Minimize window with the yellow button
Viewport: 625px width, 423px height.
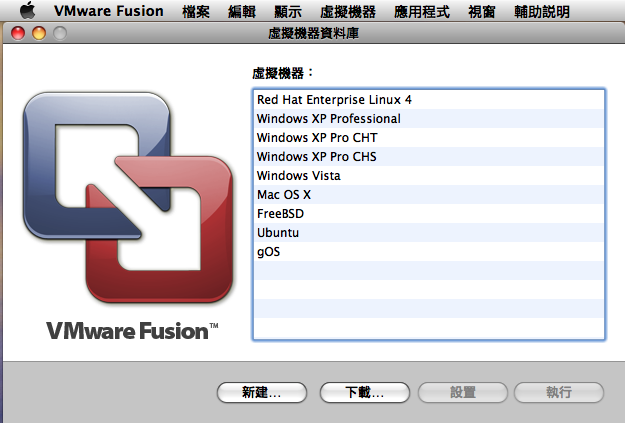click(39, 33)
